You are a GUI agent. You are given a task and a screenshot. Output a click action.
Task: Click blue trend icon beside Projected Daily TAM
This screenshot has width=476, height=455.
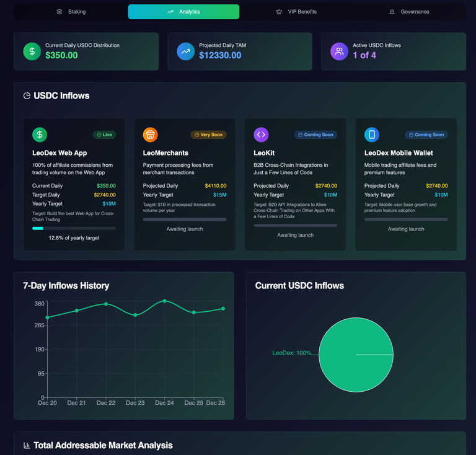(x=186, y=51)
